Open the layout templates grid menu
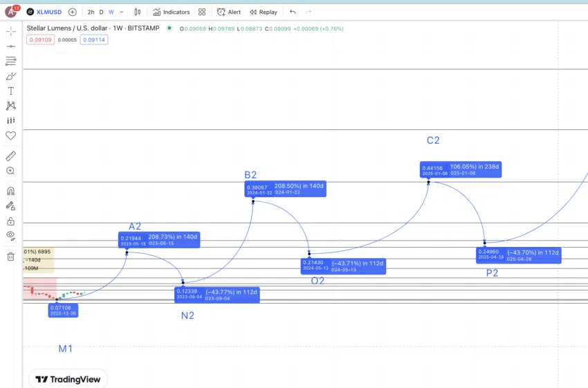The width and height of the screenshot is (588, 388). tap(201, 12)
